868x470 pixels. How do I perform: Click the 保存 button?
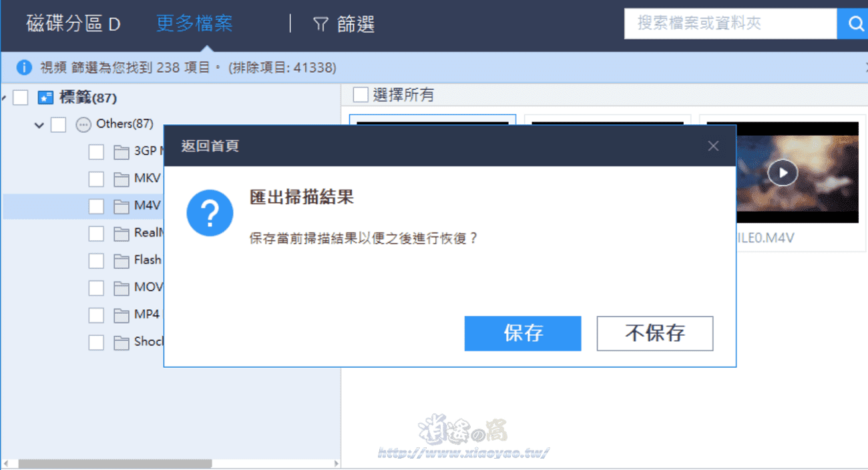point(523,333)
